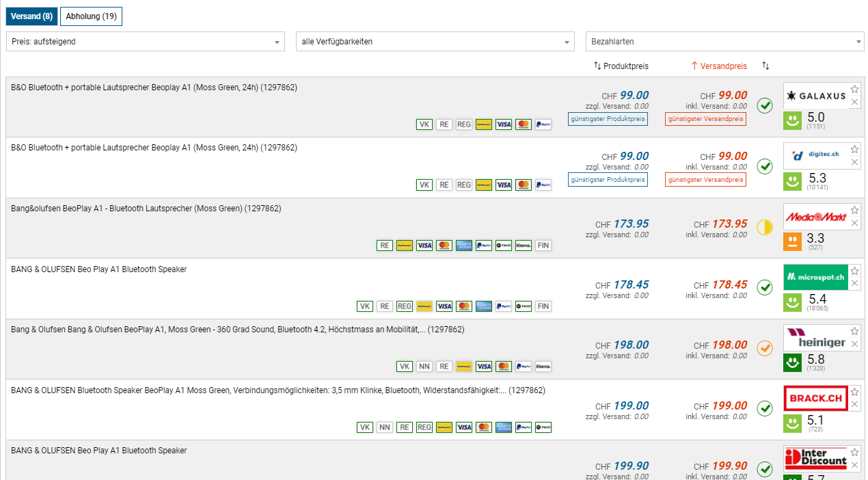Click the orange availability checkmark for heiniger offer

(x=765, y=348)
